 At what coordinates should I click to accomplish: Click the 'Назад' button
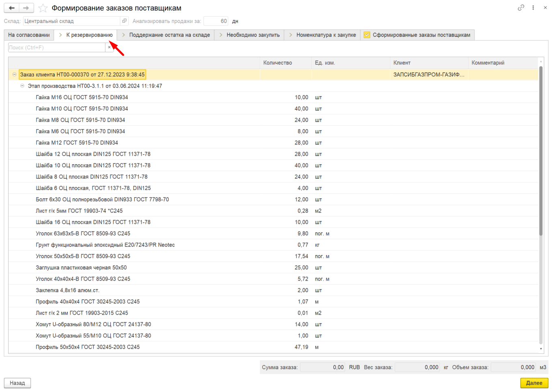pyautogui.click(x=17, y=383)
